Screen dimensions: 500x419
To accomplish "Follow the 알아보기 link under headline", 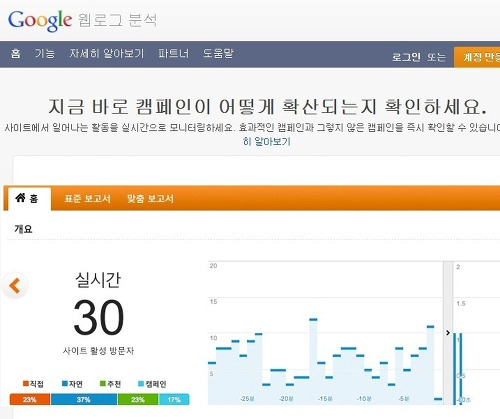I will click(267, 141).
